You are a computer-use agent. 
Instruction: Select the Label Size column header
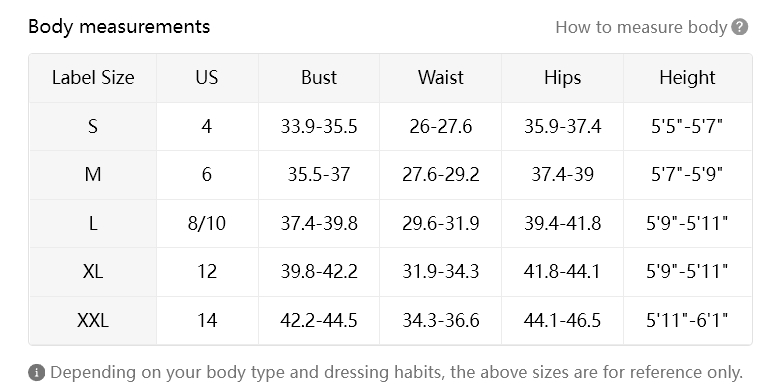pyautogui.click(x=93, y=78)
